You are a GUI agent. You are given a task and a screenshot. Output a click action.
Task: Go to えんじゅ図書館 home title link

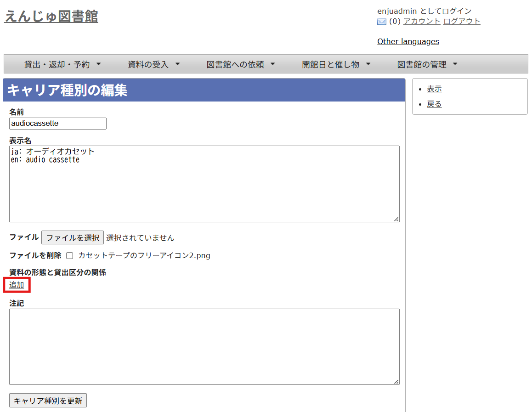(x=51, y=16)
